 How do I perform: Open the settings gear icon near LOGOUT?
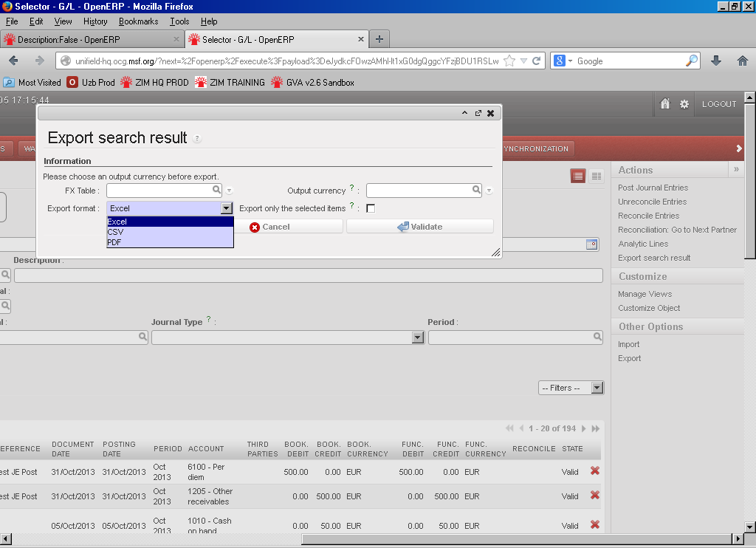pos(684,104)
